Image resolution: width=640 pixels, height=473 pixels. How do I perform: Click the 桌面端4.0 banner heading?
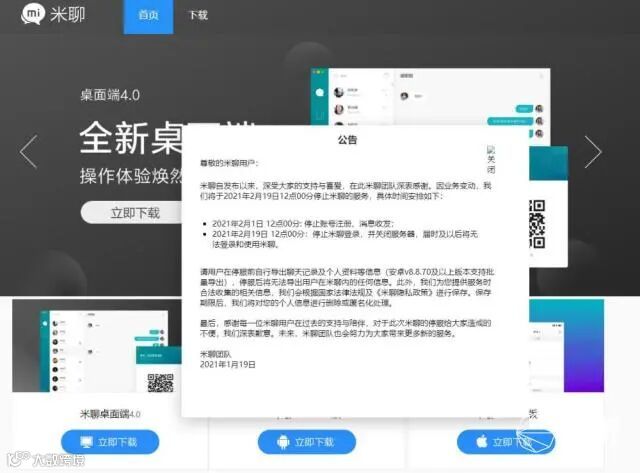[x=110, y=95]
